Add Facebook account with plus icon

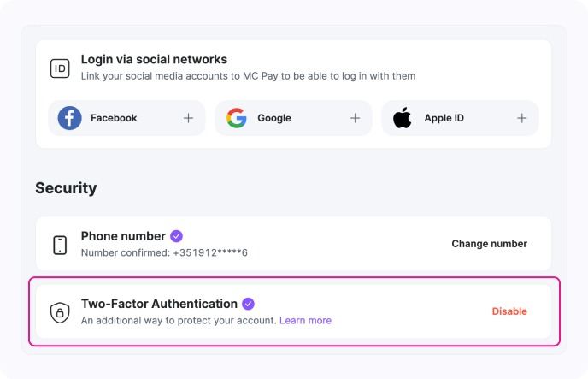(x=188, y=118)
